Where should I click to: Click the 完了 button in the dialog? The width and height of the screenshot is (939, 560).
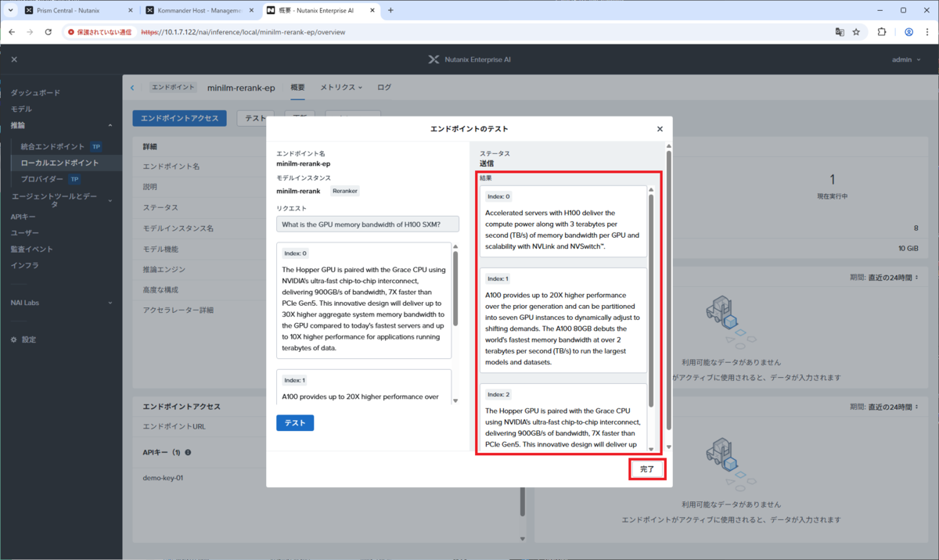[647, 469]
